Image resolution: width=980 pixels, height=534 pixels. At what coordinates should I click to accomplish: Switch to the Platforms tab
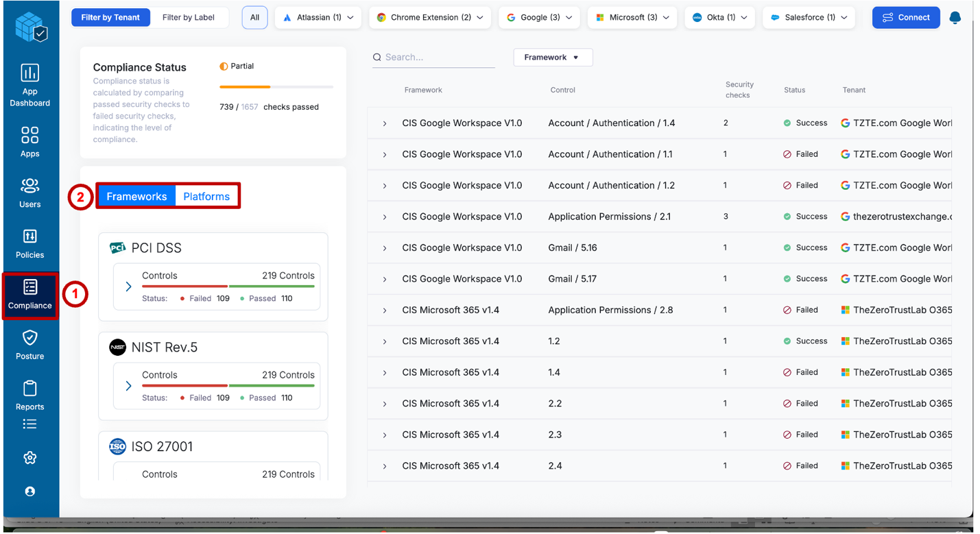[x=206, y=197]
